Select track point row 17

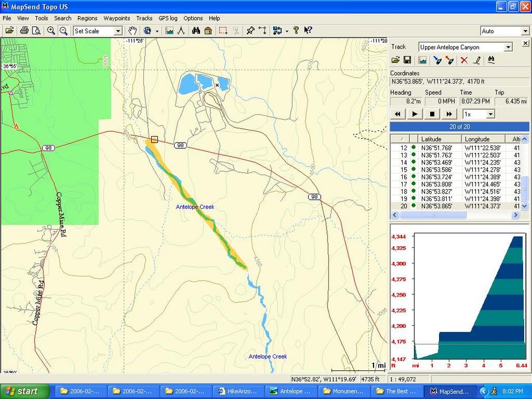456,184
